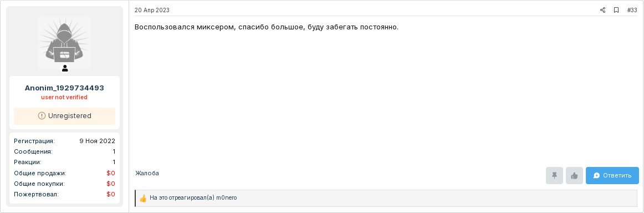
Task: Click the thumbs-up emoji in the reactions bar
Action: pyautogui.click(x=143, y=198)
